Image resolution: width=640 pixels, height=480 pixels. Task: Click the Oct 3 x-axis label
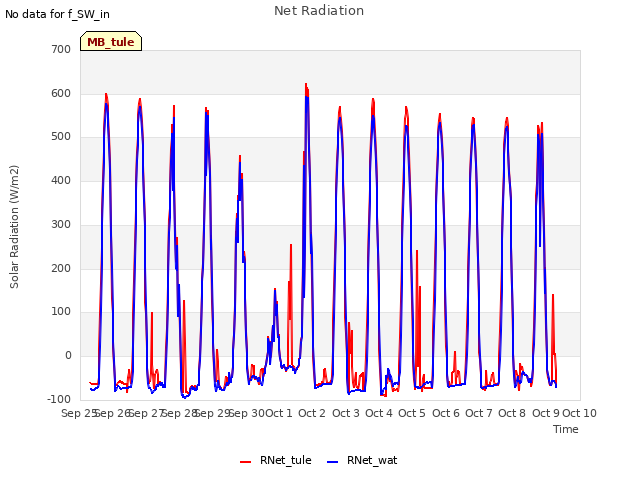(346, 413)
